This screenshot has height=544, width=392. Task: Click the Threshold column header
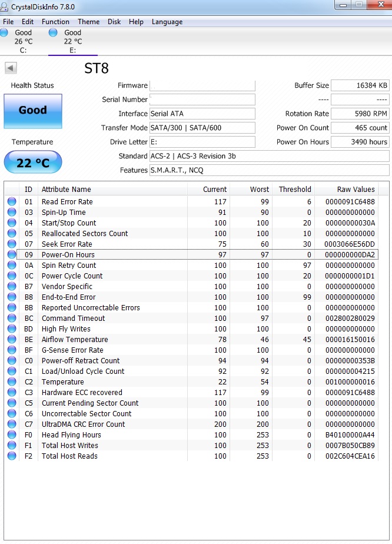pyautogui.click(x=294, y=189)
